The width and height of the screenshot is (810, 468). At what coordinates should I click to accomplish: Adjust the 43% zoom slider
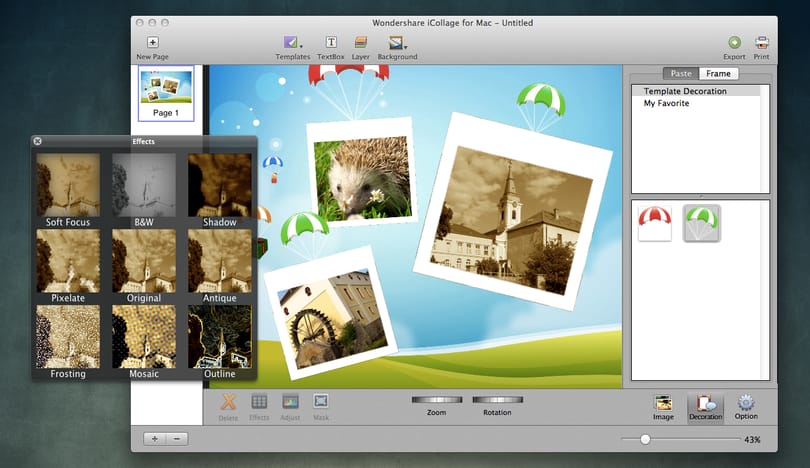point(645,440)
